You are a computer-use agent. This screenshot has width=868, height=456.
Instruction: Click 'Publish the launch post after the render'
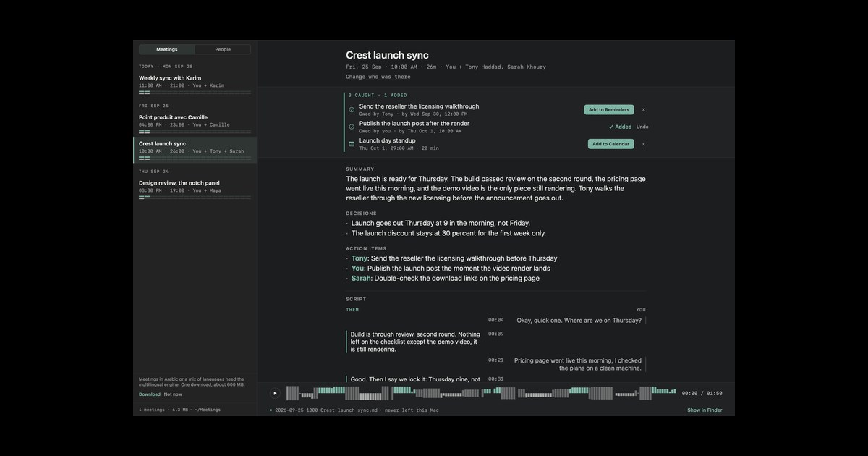(x=414, y=123)
